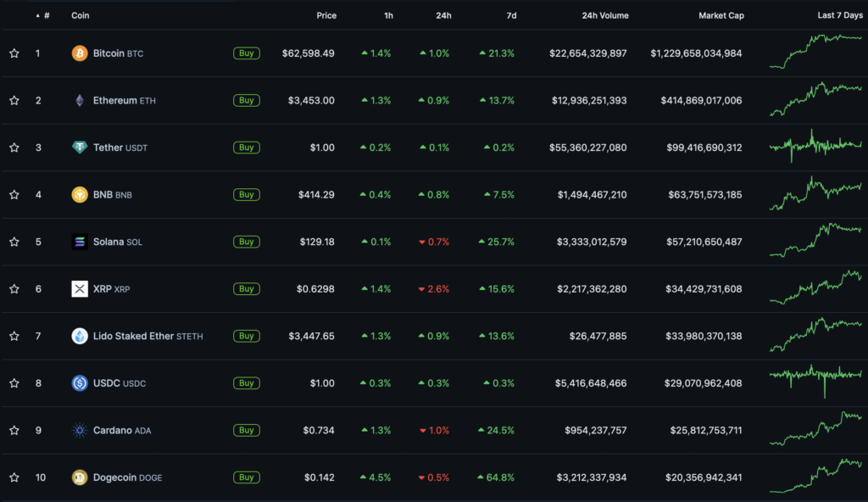868x502 pixels.
Task: Click the Cardano logo icon
Action: (x=80, y=430)
